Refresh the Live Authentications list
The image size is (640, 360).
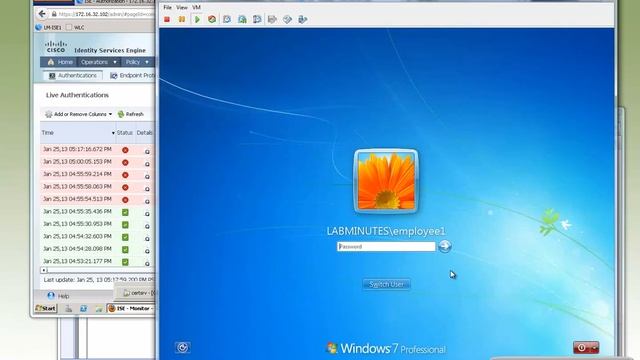[x=131, y=114]
